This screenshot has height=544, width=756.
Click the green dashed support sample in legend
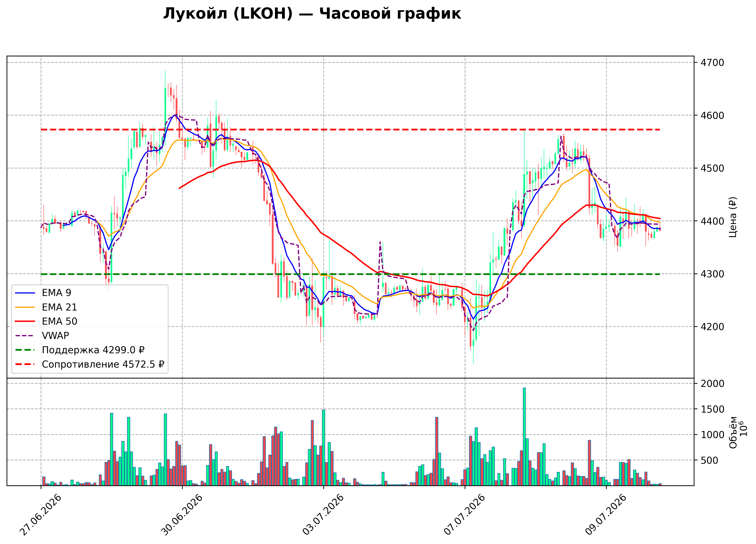coord(25,350)
